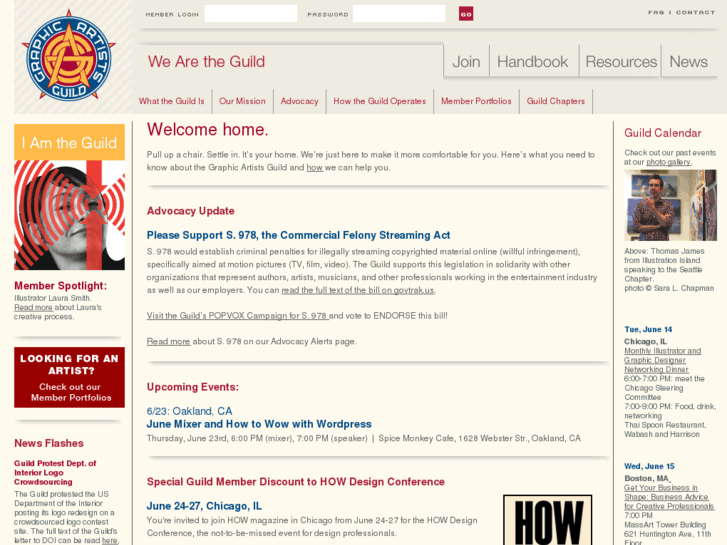Click the 'here' link in DOI letter text
Screen dimensions: 727x545
pos(109,540)
